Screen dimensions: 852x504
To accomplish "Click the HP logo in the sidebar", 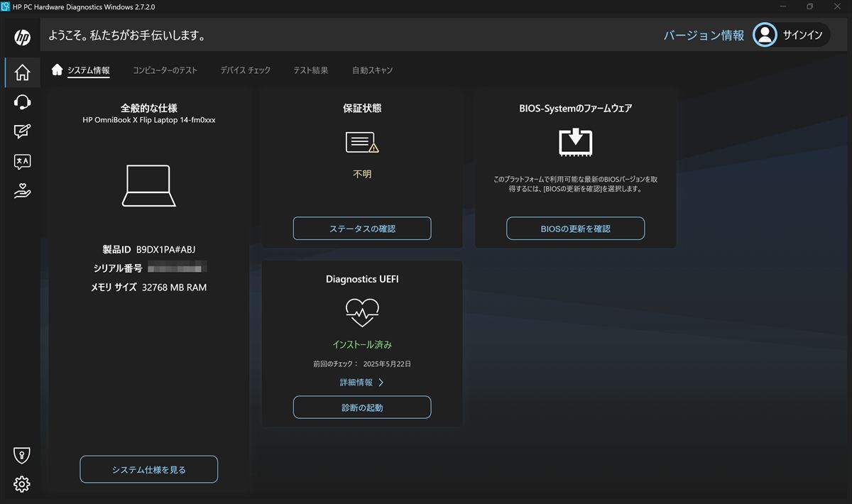I will point(22,38).
